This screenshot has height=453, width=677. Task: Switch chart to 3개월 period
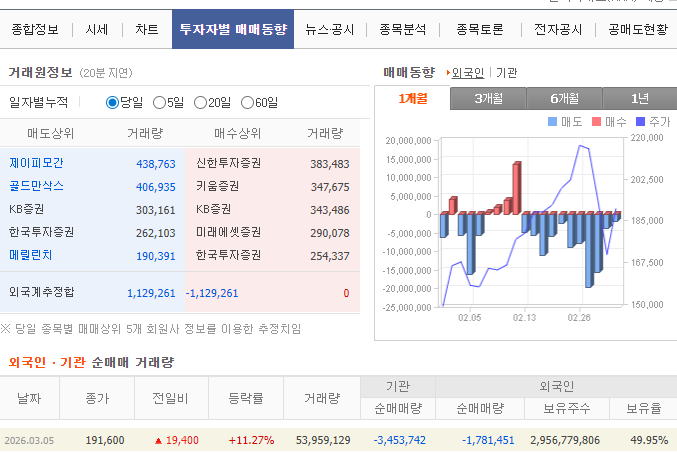pos(488,98)
